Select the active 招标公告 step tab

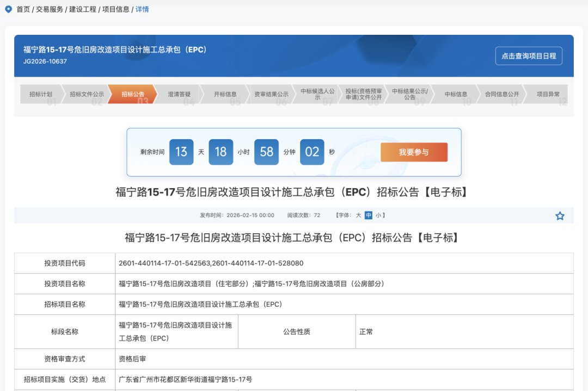pyautogui.click(x=133, y=94)
